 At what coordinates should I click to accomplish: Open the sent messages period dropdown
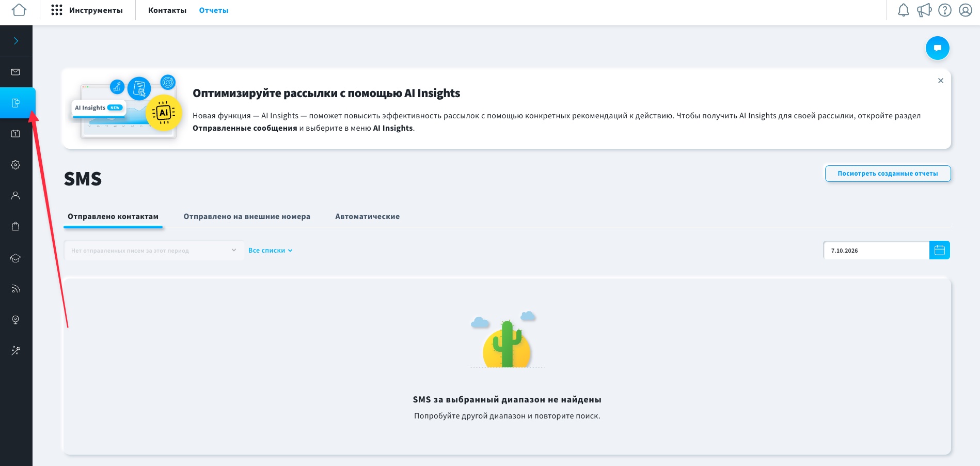[x=154, y=251]
